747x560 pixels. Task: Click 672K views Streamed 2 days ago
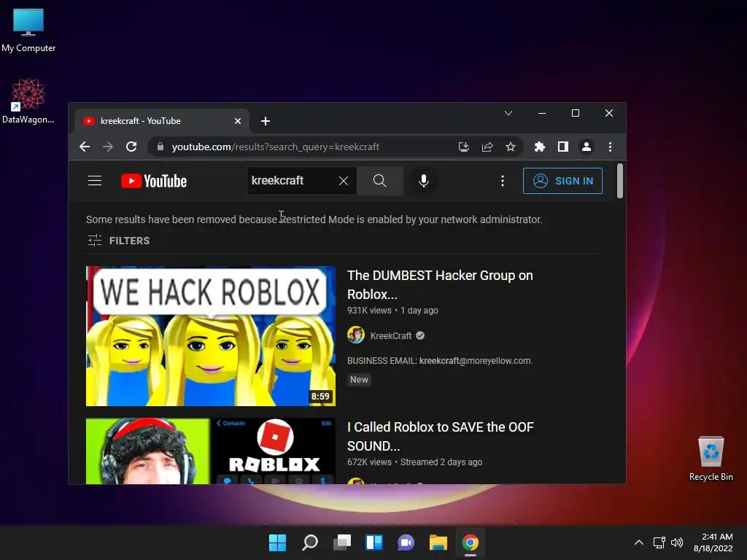[x=414, y=462]
